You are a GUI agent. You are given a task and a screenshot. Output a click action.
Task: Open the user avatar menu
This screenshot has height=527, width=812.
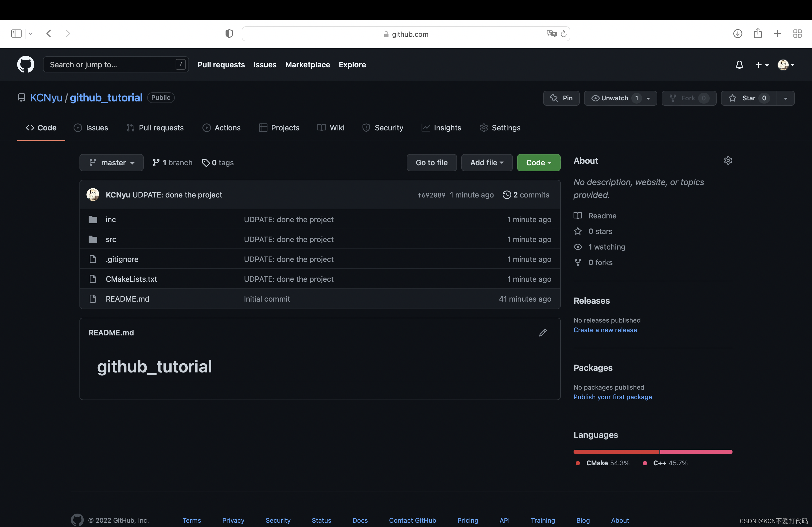click(x=786, y=65)
